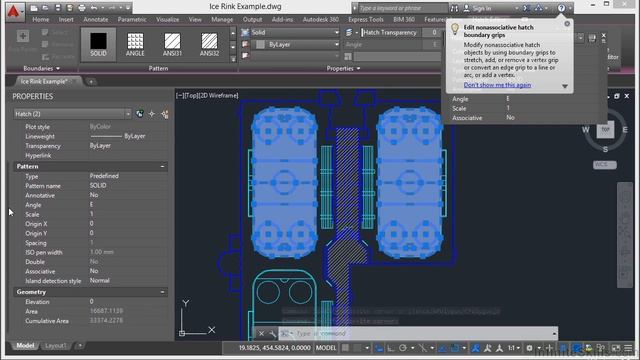640x360 pixels.
Task: Open the Annotate ribbon tab
Action: [x=96, y=19]
